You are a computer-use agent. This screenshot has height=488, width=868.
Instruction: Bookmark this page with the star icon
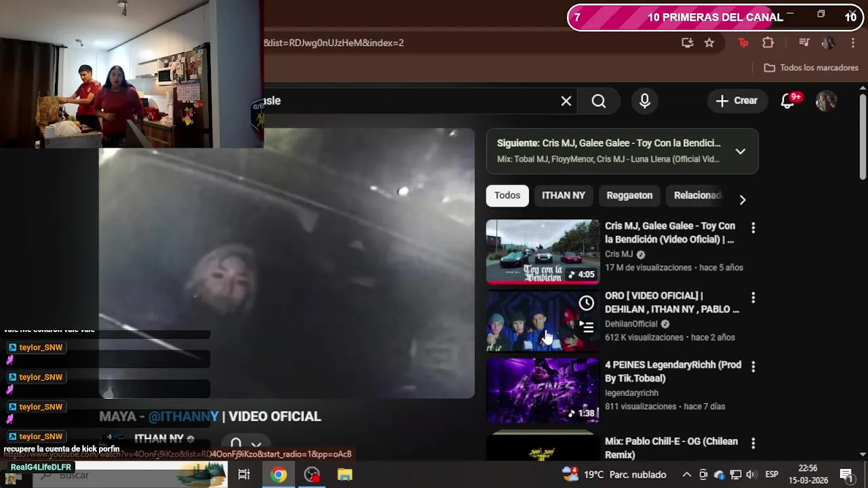coord(709,43)
